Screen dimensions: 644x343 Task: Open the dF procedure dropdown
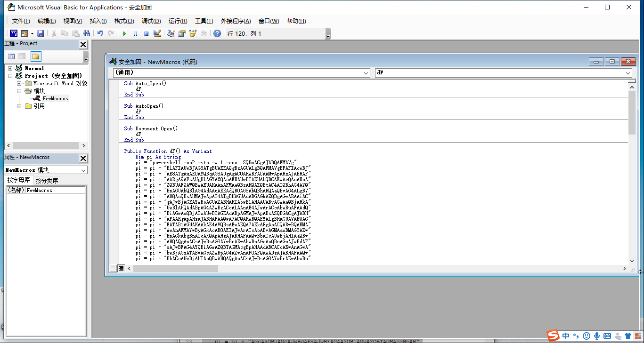click(x=628, y=73)
